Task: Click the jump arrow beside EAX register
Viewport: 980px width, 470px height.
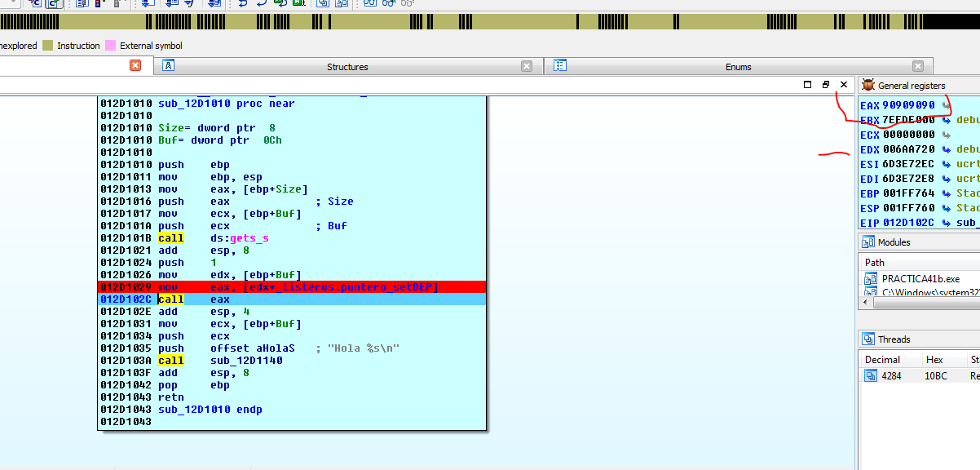Action: coord(946,105)
